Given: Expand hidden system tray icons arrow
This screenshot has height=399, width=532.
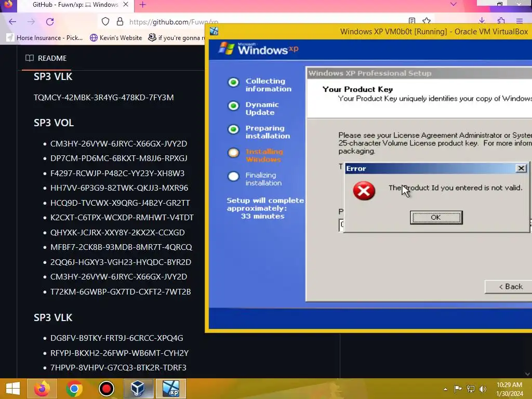Looking at the screenshot, I should click(x=445, y=389).
